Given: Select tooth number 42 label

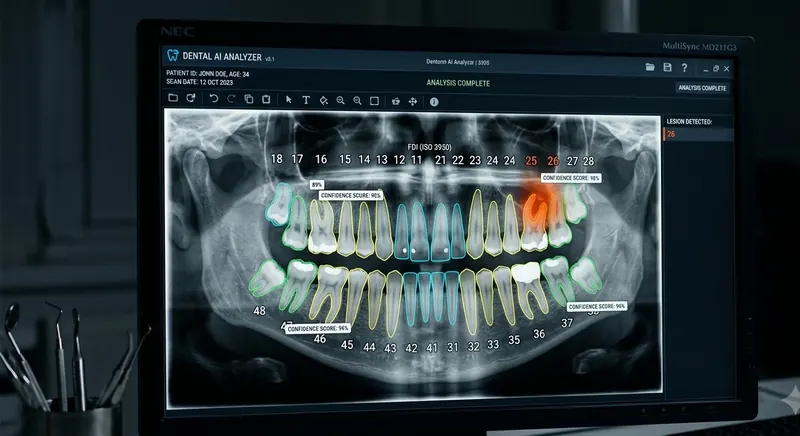Looking at the screenshot, I should pyautogui.click(x=411, y=348).
